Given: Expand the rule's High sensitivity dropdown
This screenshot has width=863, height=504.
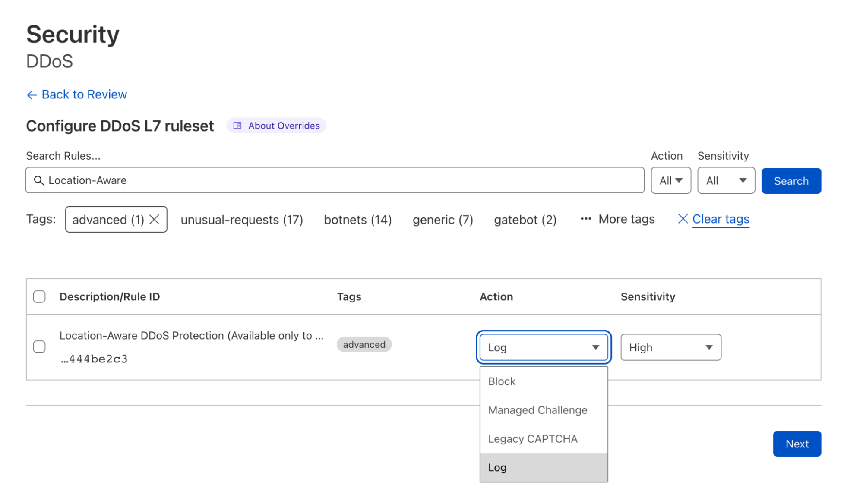Looking at the screenshot, I should click(670, 347).
